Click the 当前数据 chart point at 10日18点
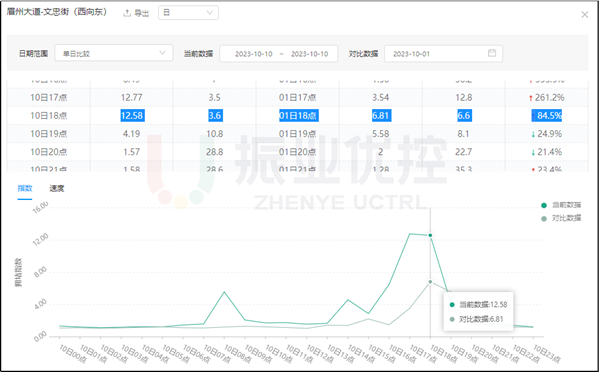Viewport: 600px width, 372px height. click(430, 235)
